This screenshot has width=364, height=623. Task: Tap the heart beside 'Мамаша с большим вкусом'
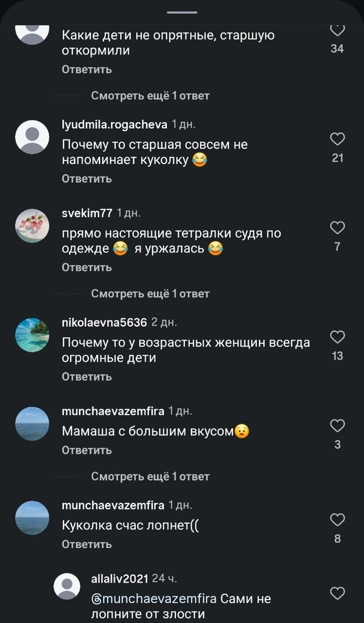(x=337, y=426)
